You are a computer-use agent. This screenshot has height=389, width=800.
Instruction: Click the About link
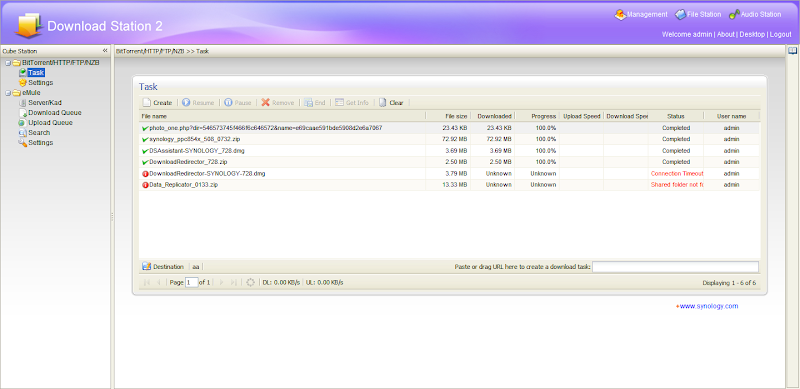[726, 34]
